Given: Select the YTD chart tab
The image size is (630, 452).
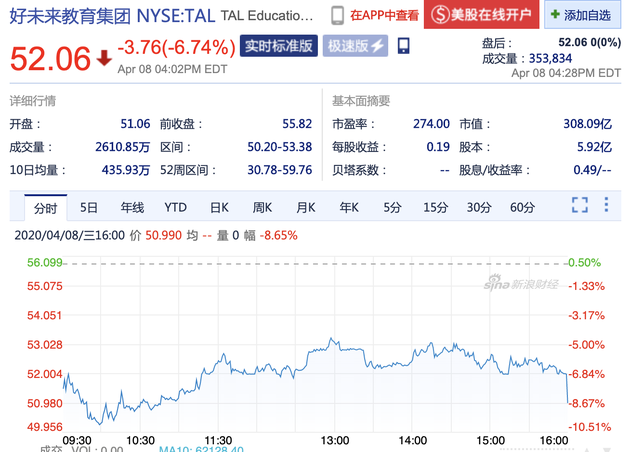Looking at the screenshot, I should click(x=175, y=208).
